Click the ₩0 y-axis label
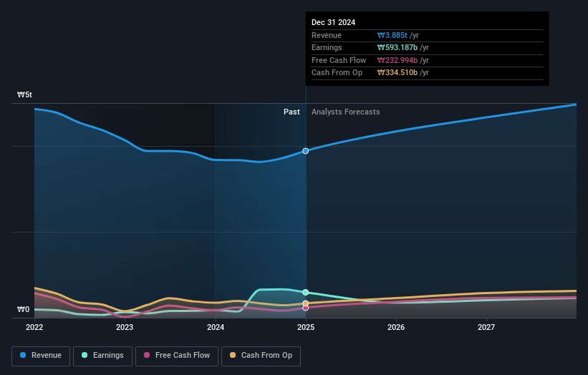This screenshot has height=375, width=588. click(x=23, y=309)
